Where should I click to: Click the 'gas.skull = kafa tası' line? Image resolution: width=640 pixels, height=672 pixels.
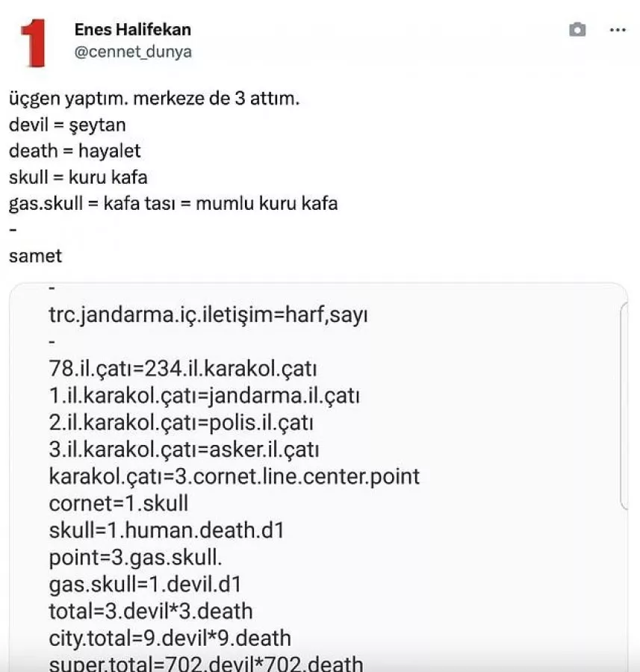pyautogui.click(x=173, y=203)
